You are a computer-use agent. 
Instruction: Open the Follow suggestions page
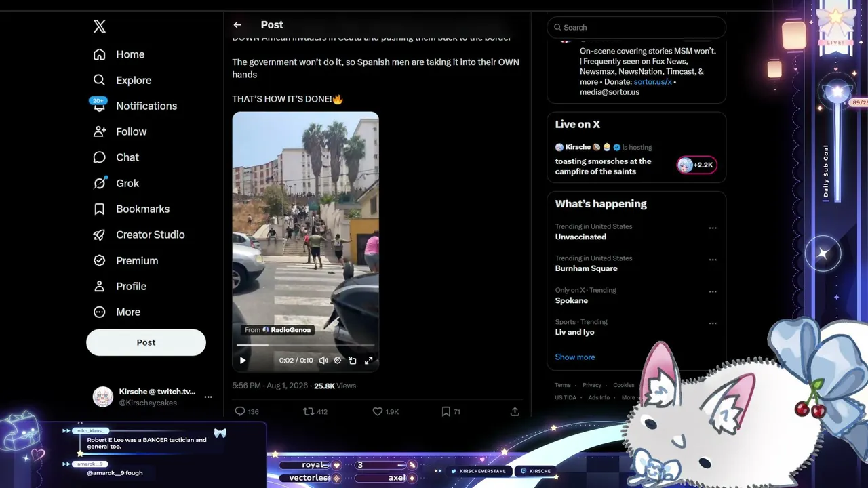tap(119, 131)
